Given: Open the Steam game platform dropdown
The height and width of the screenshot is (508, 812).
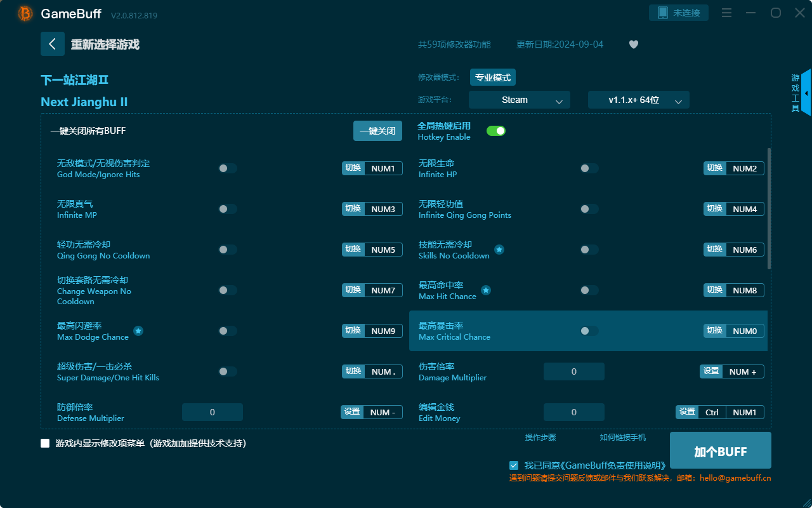Looking at the screenshot, I should click(x=519, y=100).
